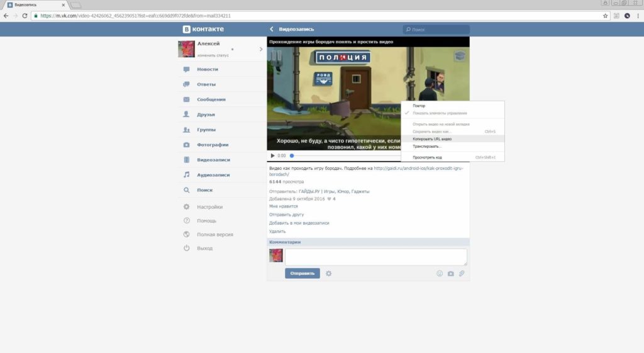Viewport: 644px width, 353px height.
Task: Select Повтор in context menu
Action: [453, 106]
